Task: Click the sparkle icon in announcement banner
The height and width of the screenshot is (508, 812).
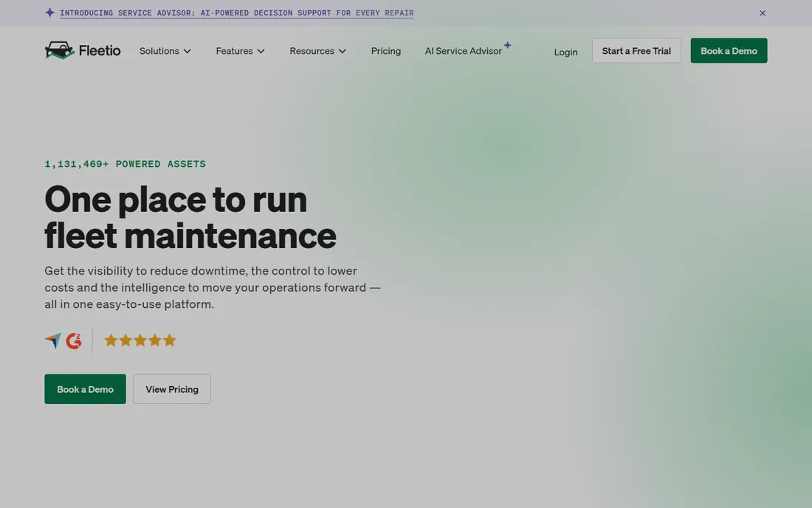Action: coord(49,13)
